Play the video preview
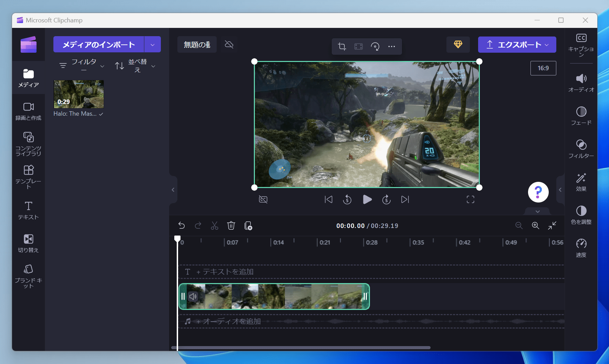The width and height of the screenshot is (609, 364). coord(367,199)
